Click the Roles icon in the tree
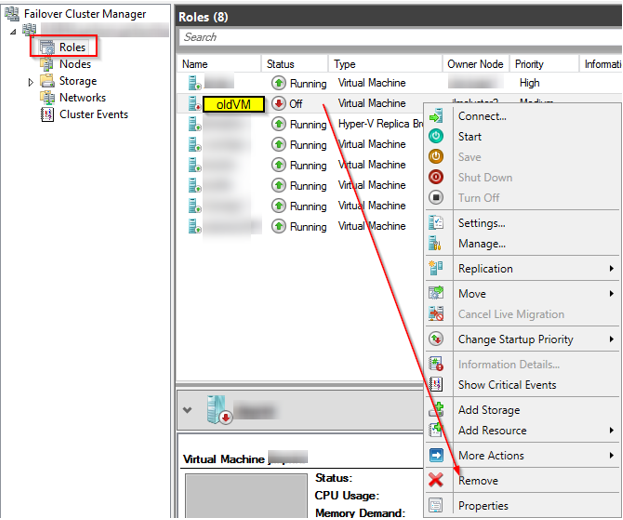 click(47, 47)
